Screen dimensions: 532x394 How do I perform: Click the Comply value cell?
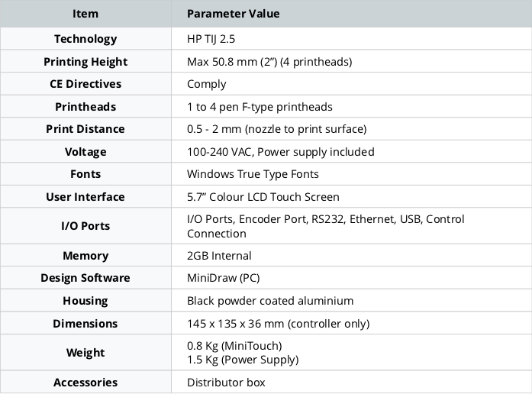[207, 84]
